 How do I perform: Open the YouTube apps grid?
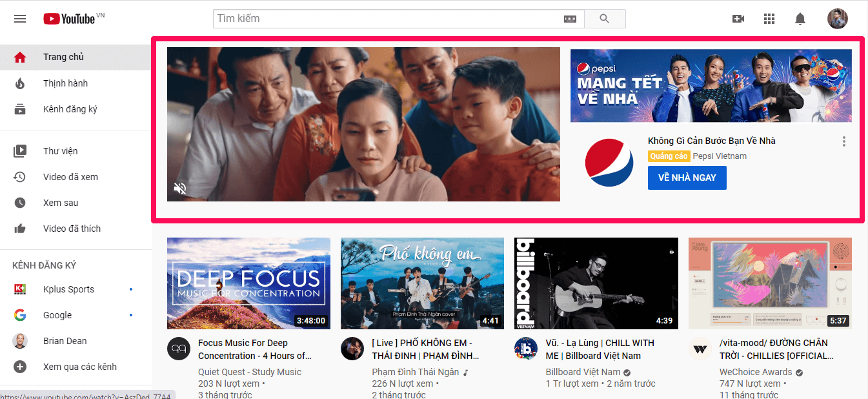pos(769,19)
